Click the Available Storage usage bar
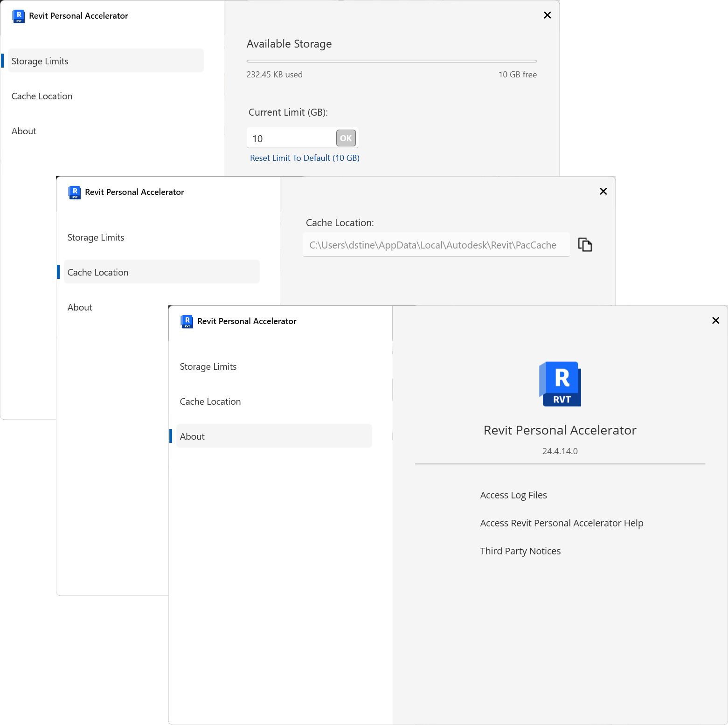 coord(392,61)
